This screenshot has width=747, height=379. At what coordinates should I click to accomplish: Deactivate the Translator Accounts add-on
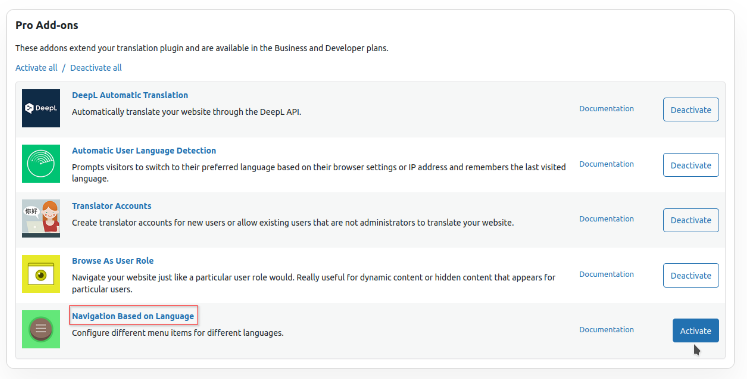[691, 220]
